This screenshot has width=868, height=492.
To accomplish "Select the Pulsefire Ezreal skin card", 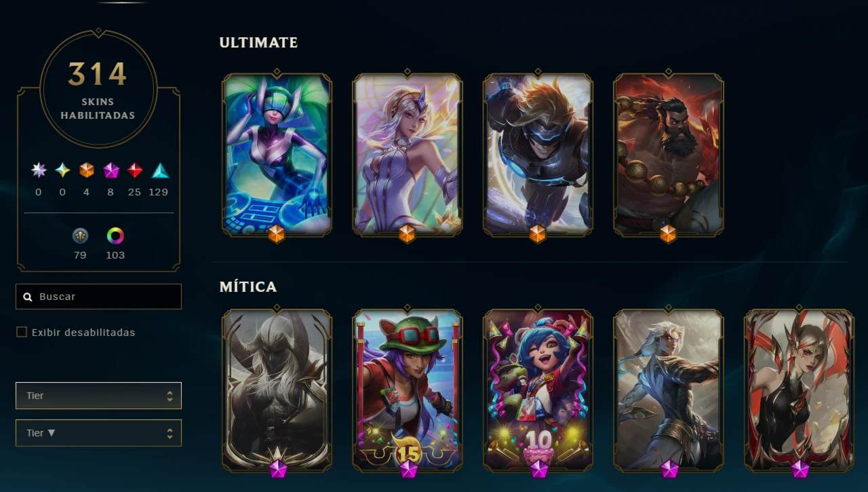I will pos(538,155).
